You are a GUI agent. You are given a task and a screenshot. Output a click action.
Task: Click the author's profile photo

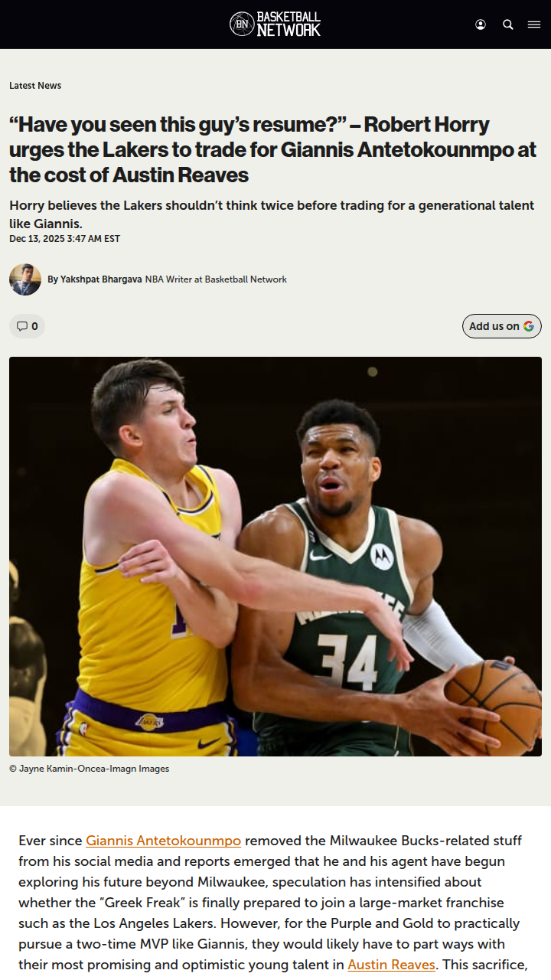point(25,279)
